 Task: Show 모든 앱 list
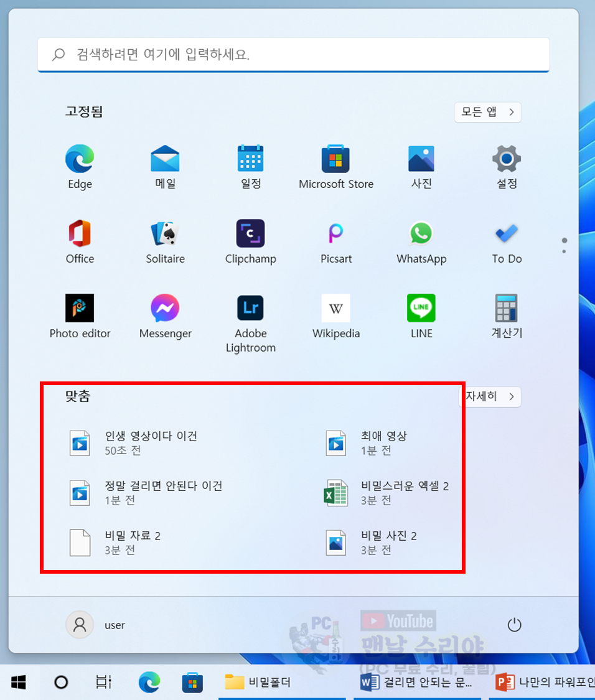point(487,111)
